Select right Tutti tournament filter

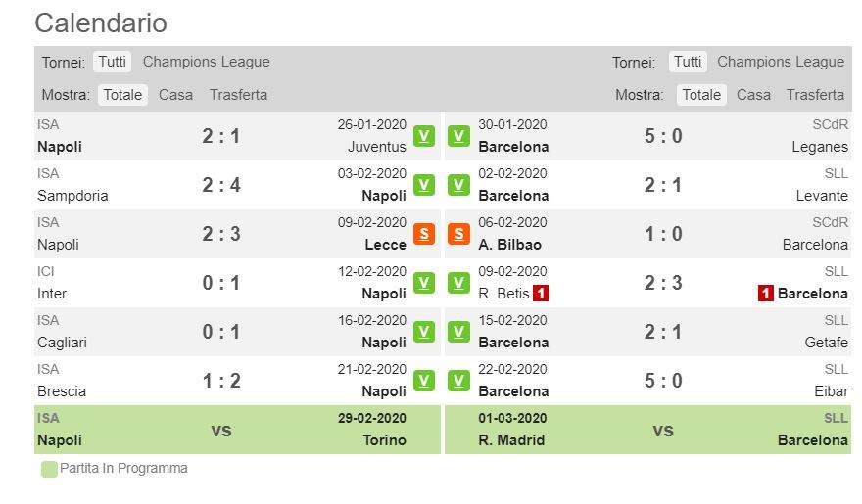pyautogui.click(x=688, y=62)
